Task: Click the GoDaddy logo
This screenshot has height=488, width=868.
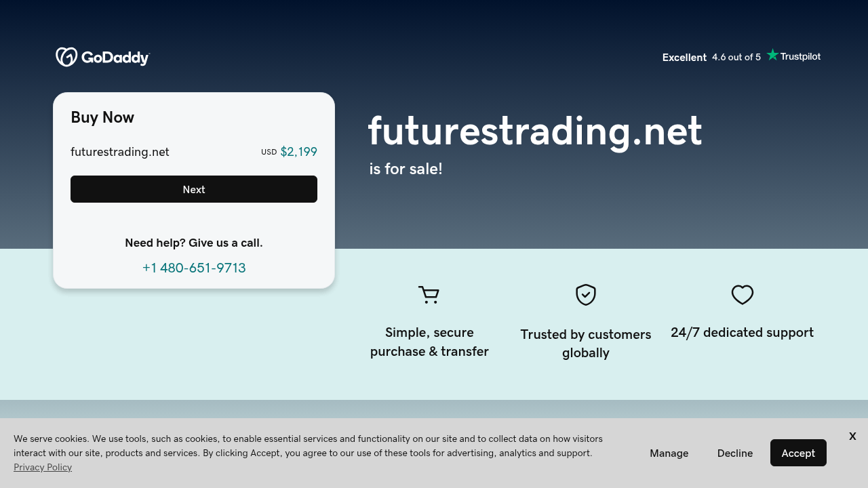Action: pos(102,57)
